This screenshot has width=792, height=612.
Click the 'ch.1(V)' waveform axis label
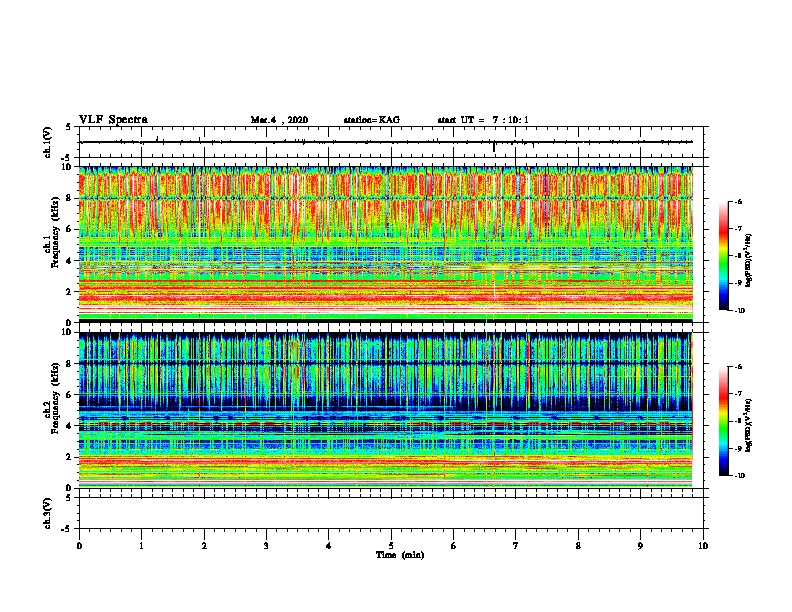(48, 142)
